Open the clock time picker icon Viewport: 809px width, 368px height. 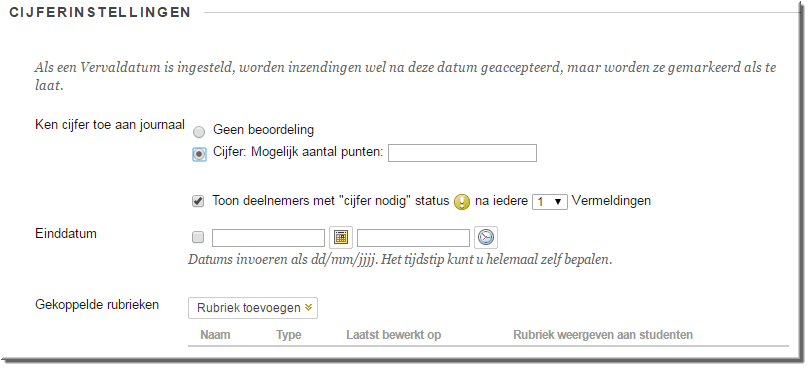tap(486, 237)
